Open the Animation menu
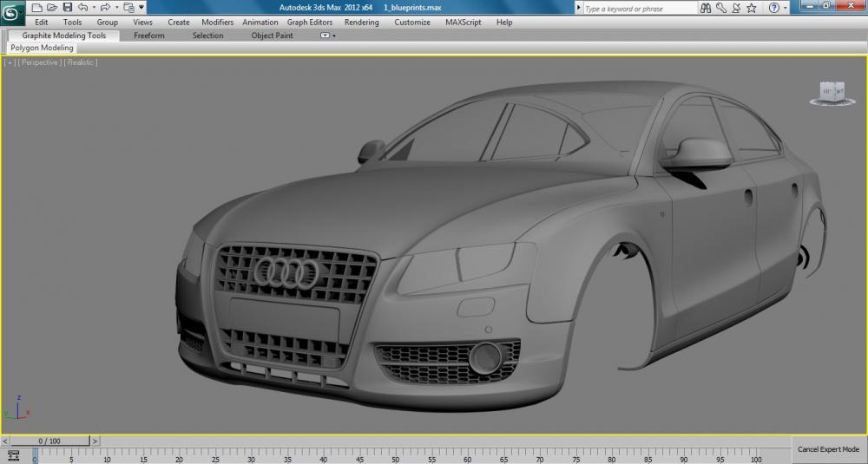868x464 pixels. (x=260, y=23)
